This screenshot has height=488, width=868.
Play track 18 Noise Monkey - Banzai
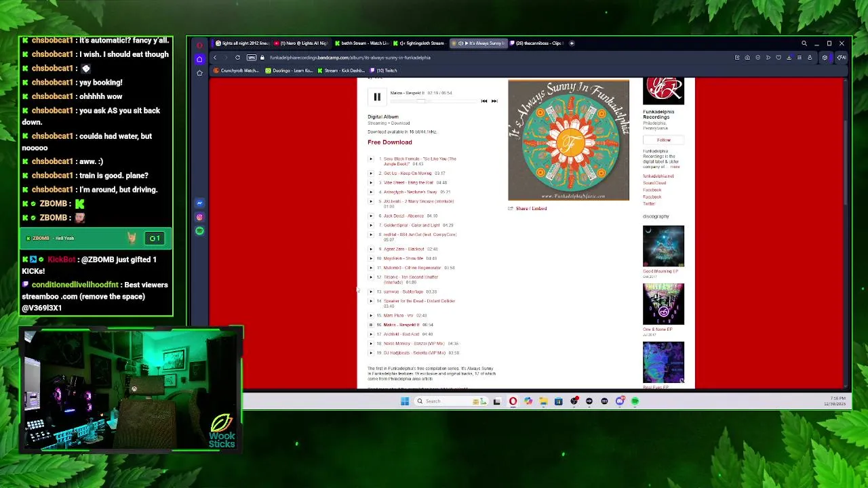[371, 344]
